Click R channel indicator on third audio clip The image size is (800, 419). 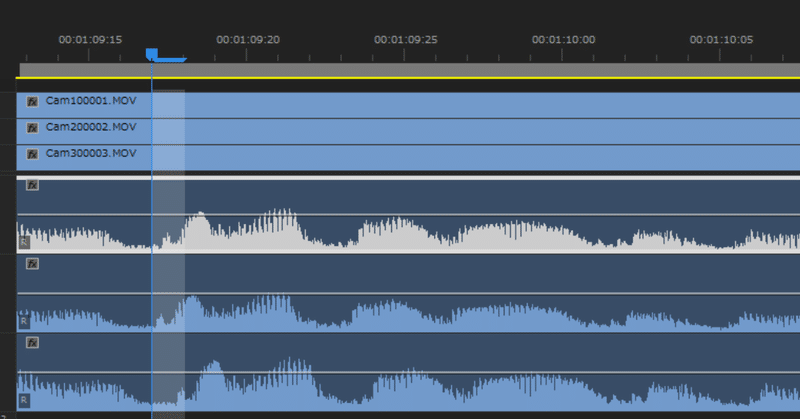24,401
